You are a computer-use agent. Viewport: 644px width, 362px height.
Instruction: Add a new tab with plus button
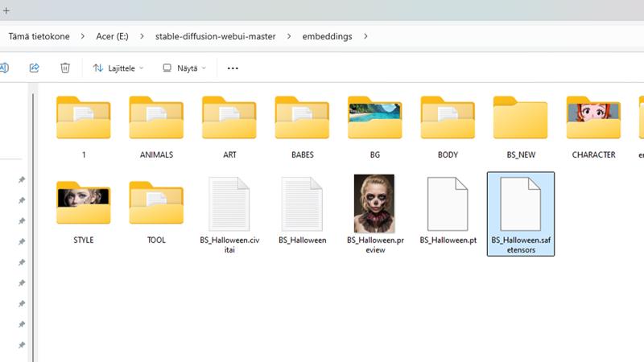click(x=6, y=10)
